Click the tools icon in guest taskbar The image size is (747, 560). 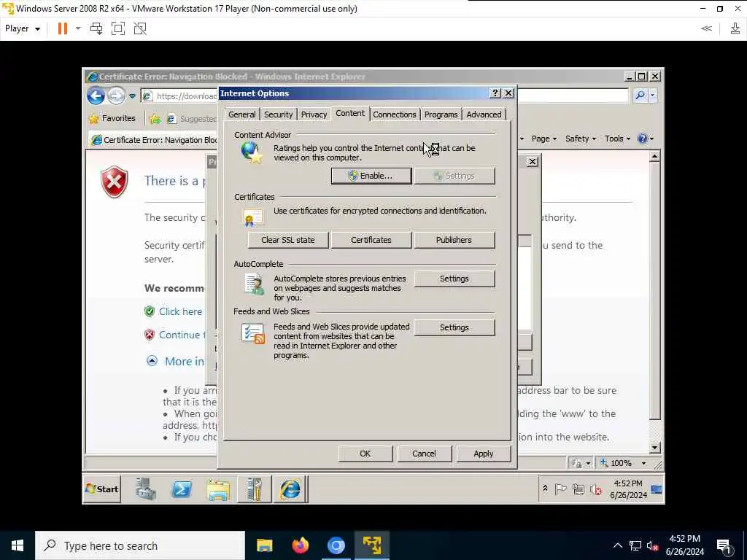tap(255, 489)
